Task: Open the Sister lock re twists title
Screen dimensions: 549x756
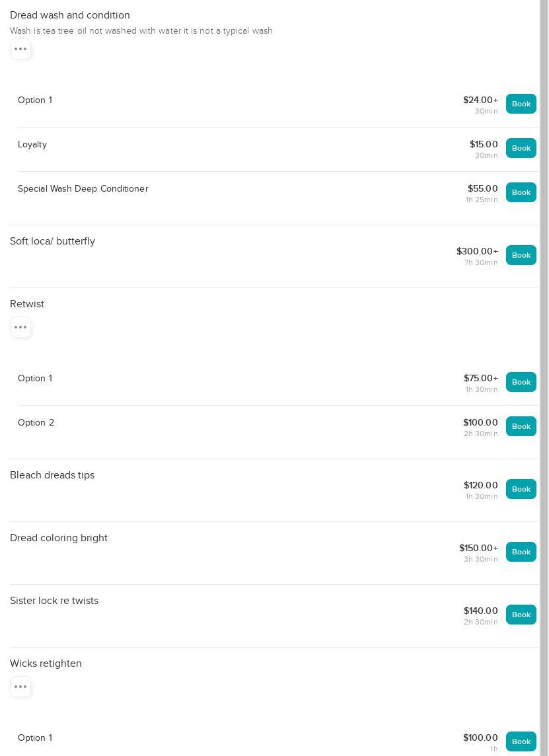Action: [54, 601]
